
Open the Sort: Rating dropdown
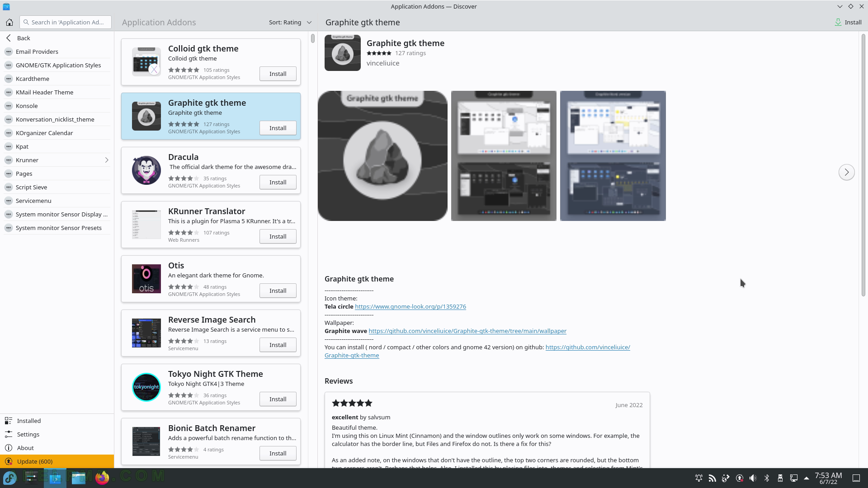click(290, 22)
